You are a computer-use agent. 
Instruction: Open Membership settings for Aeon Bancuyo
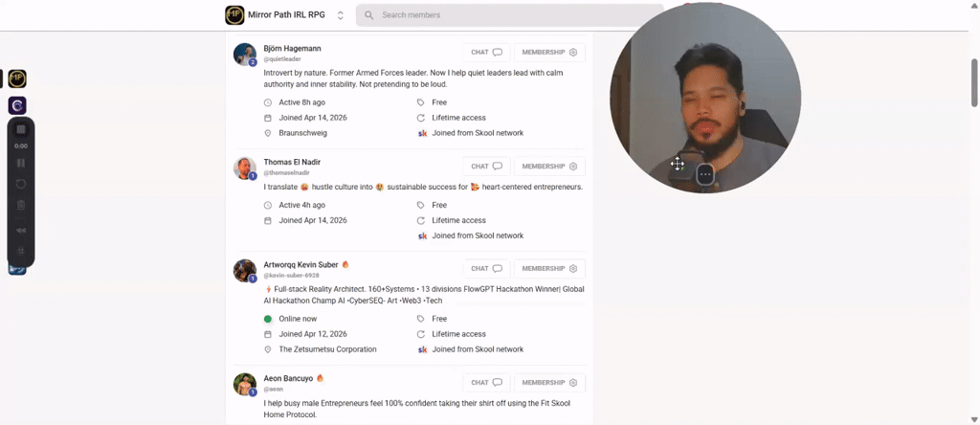coord(549,383)
